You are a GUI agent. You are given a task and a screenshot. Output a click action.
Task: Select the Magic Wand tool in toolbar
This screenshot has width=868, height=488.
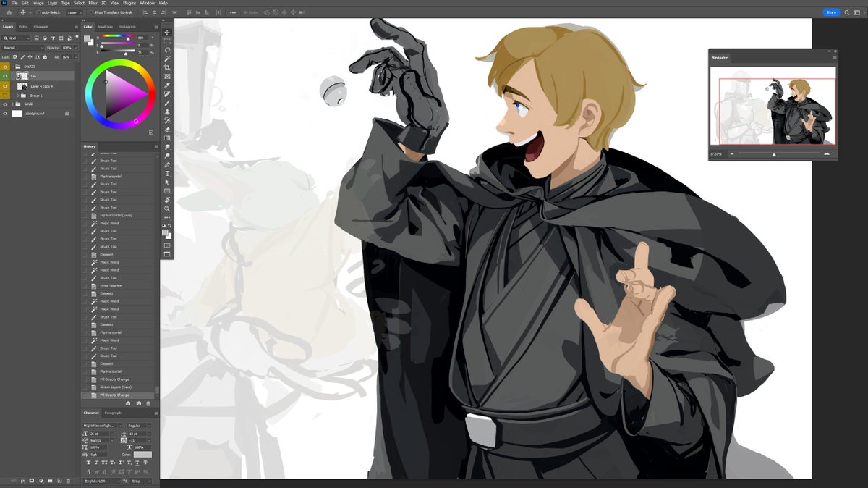coord(168,59)
